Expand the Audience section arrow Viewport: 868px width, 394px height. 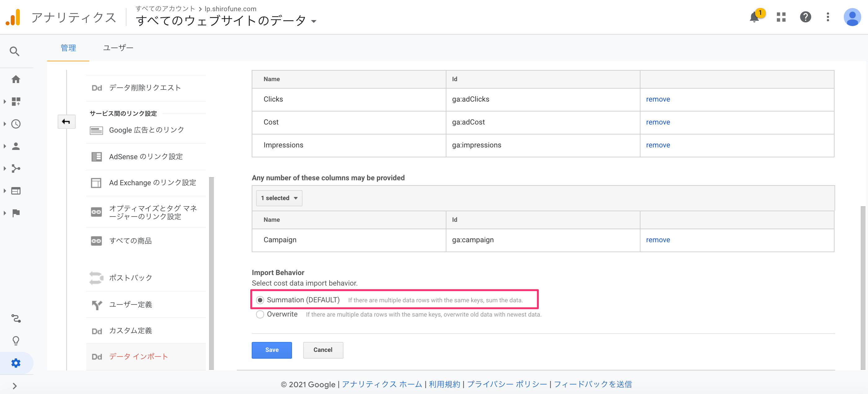(5, 146)
